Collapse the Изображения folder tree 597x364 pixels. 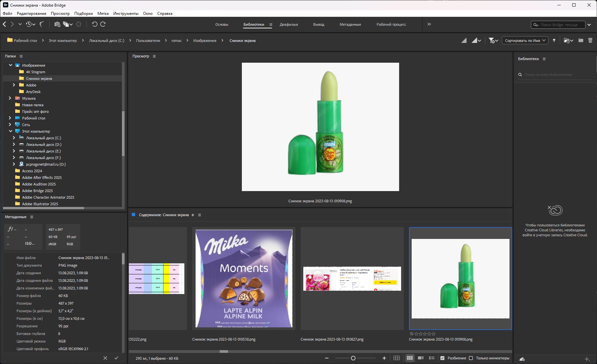coord(11,65)
